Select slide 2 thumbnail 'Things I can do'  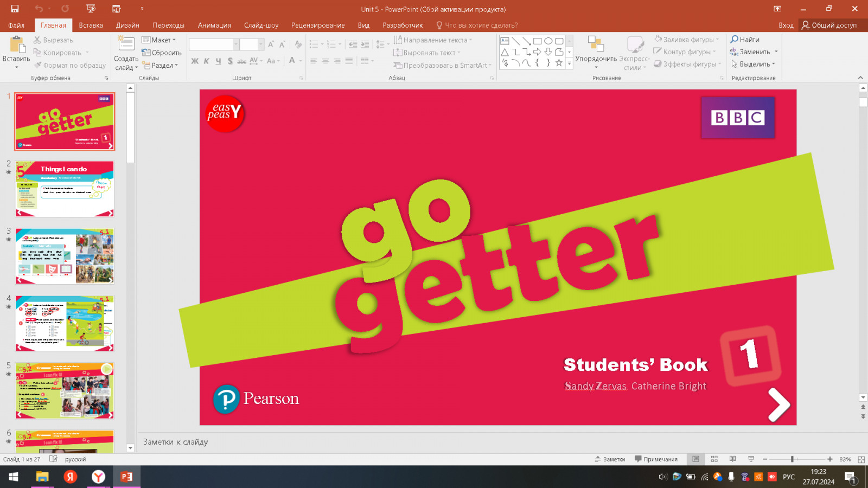[x=65, y=189]
